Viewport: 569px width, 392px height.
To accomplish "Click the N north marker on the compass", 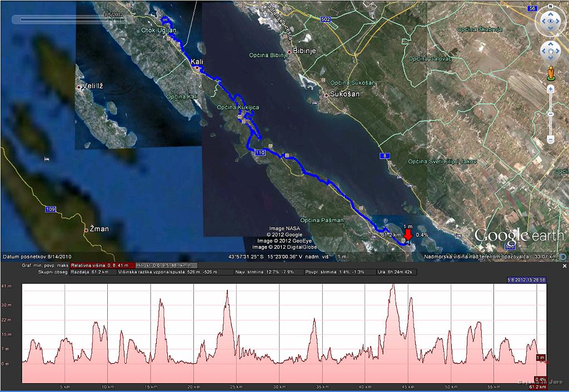I will click(551, 6).
